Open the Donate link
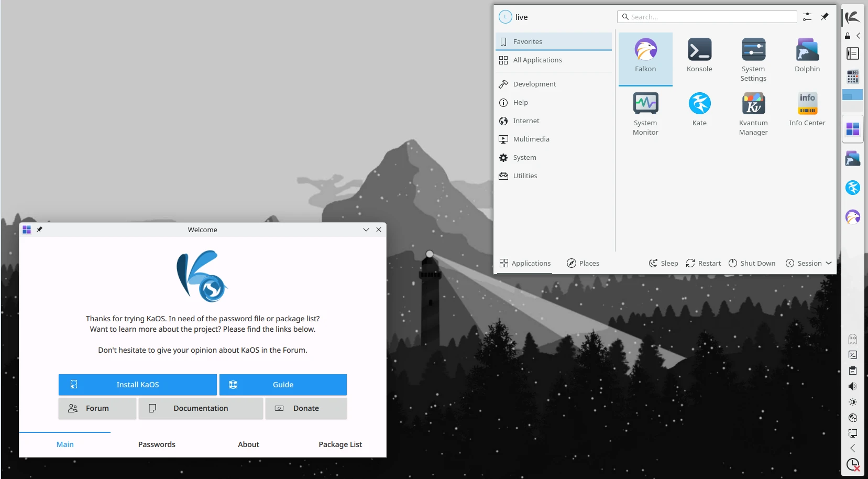The height and width of the screenshot is (479, 868). [x=306, y=408]
